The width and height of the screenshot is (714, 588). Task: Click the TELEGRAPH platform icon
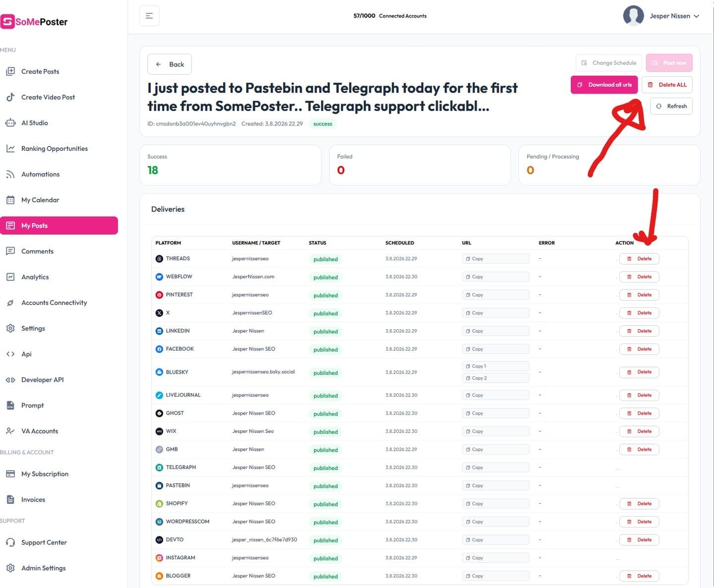(x=159, y=468)
